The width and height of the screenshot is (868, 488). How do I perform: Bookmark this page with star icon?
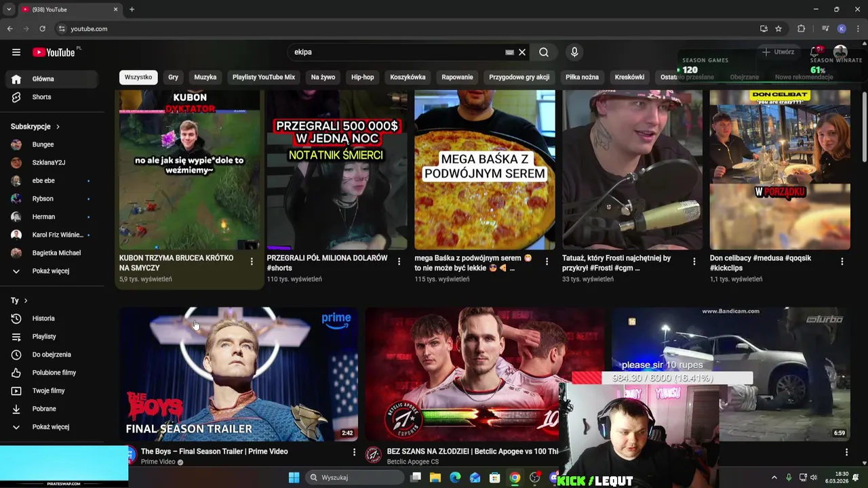778,28
